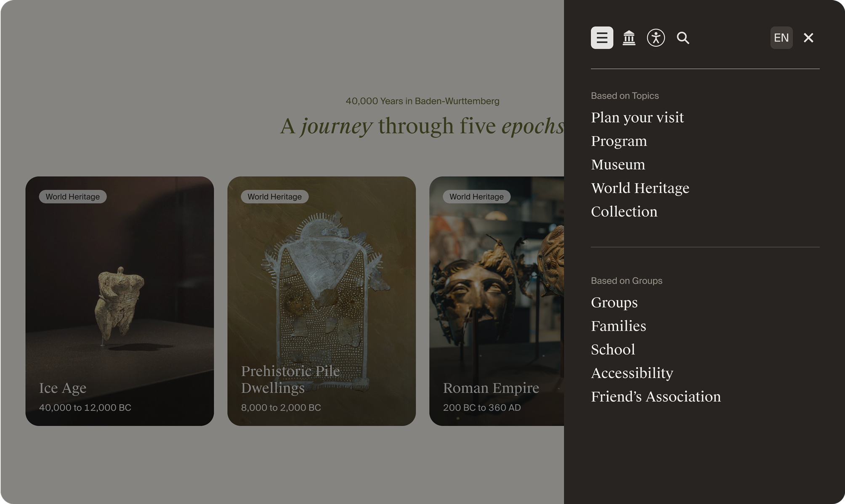Click the hamburger menu icon
This screenshot has width=845, height=504.
click(x=602, y=38)
